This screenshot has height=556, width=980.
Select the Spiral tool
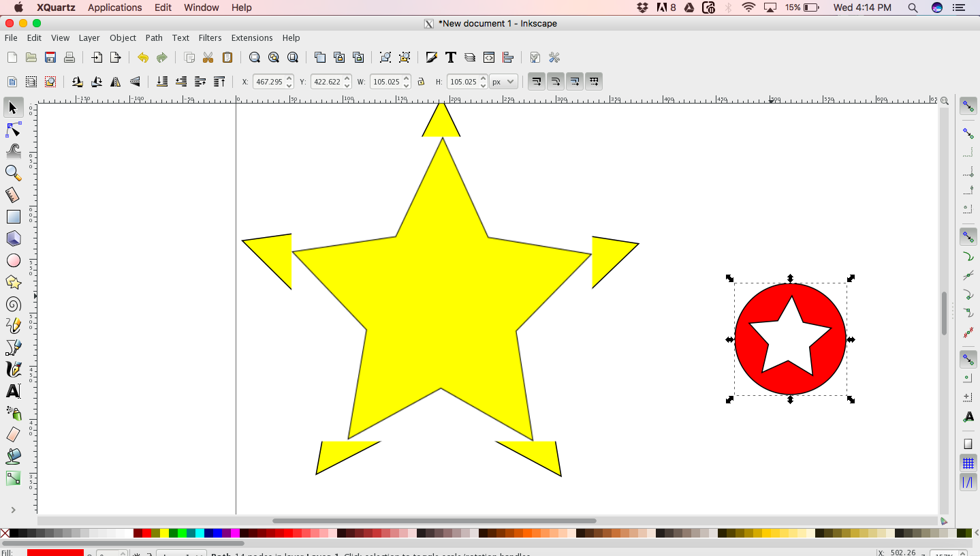pyautogui.click(x=13, y=304)
